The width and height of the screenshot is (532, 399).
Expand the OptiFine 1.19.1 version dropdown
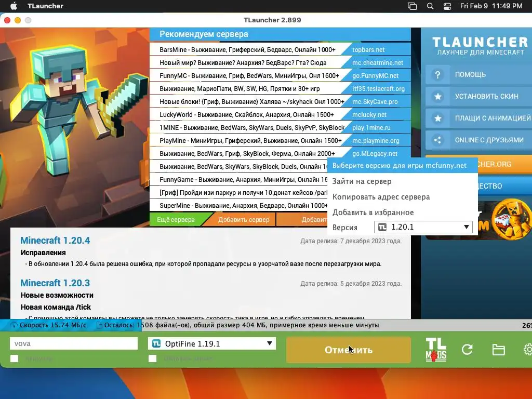(x=270, y=343)
